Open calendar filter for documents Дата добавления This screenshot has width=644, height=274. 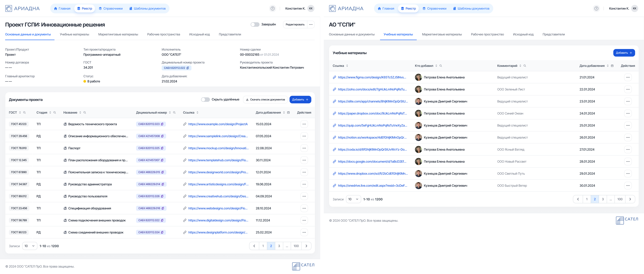tap(289, 113)
